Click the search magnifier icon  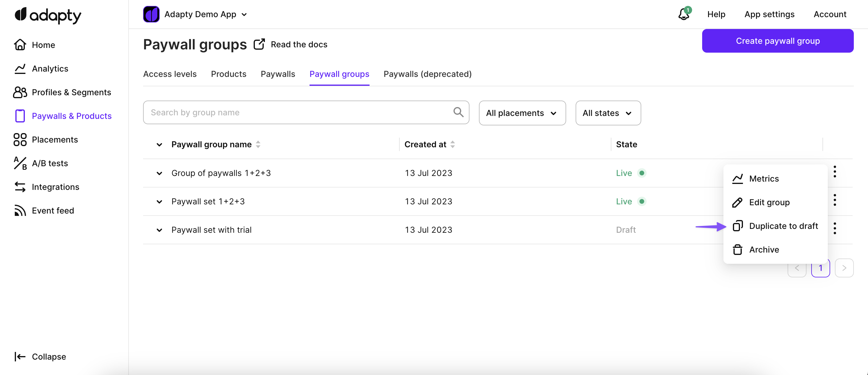point(458,112)
